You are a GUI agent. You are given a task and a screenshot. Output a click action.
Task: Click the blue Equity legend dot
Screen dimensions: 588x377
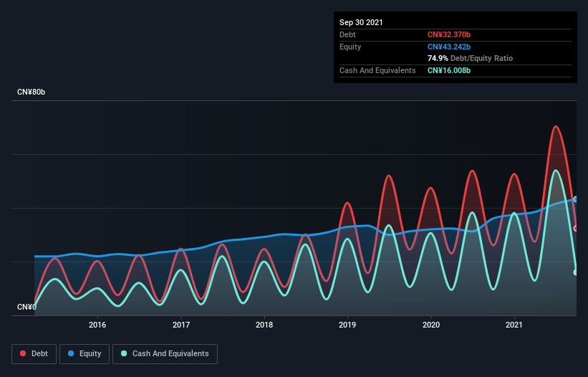coord(71,353)
